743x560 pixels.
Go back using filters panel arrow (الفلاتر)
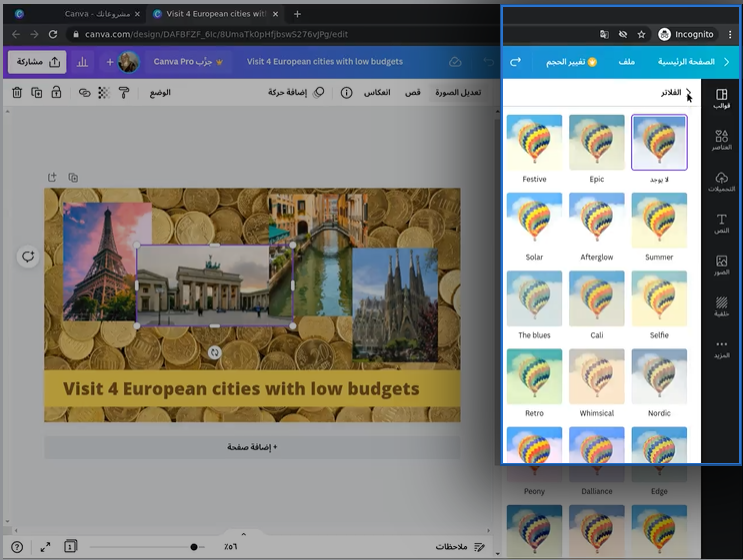tap(689, 92)
